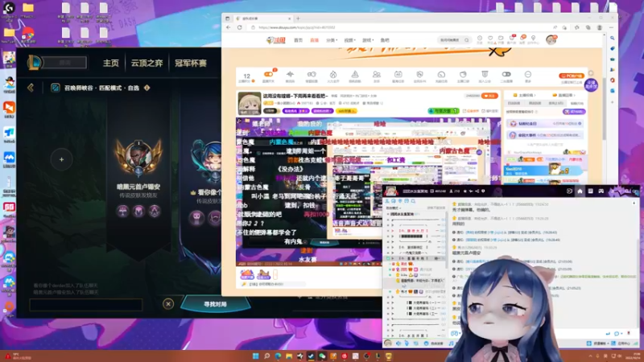Viewport: 644px width, 362px height.
Task: Click the Douyu user avatar in the header
Action: [551, 39]
